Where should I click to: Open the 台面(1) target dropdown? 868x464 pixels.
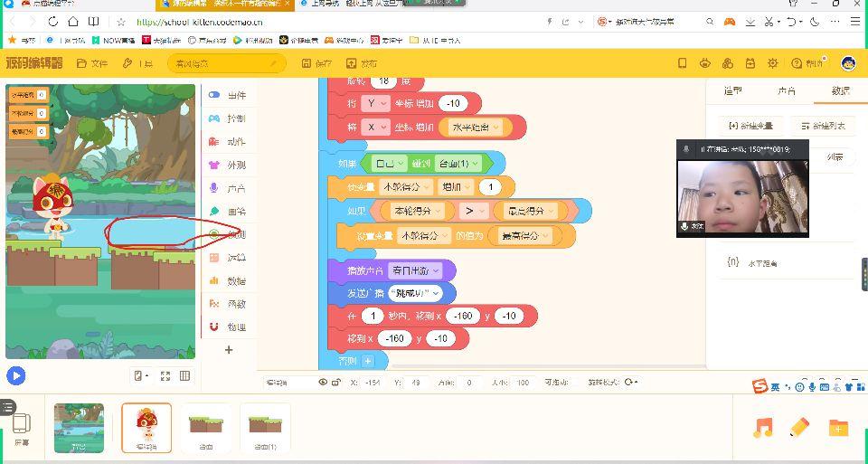(x=458, y=164)
